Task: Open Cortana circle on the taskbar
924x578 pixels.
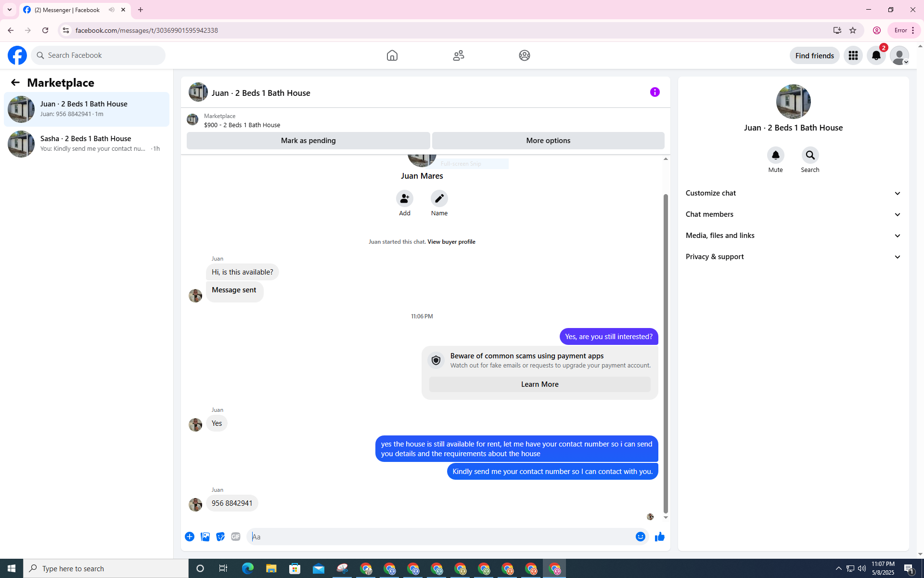Action: pyautogui.click(x=200, y=568)
